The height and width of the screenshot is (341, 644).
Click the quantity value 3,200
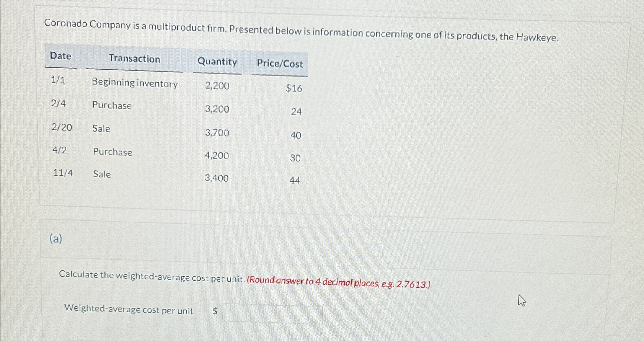[x=217, y=109]
